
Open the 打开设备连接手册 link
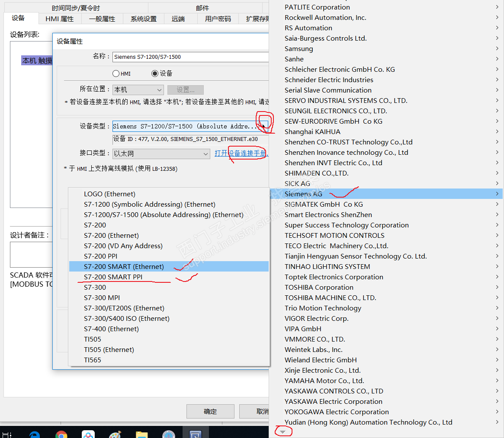241,153
